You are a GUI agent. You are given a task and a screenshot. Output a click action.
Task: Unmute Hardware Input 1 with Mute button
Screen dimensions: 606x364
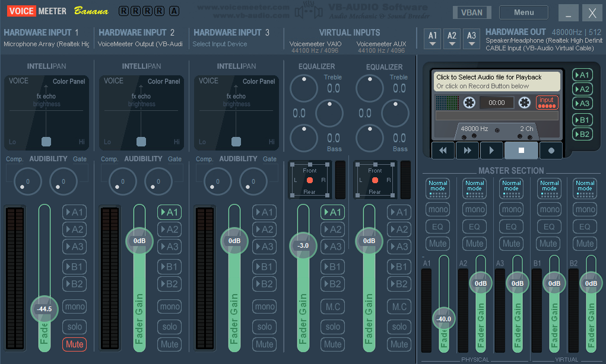(x=74, y=344)
